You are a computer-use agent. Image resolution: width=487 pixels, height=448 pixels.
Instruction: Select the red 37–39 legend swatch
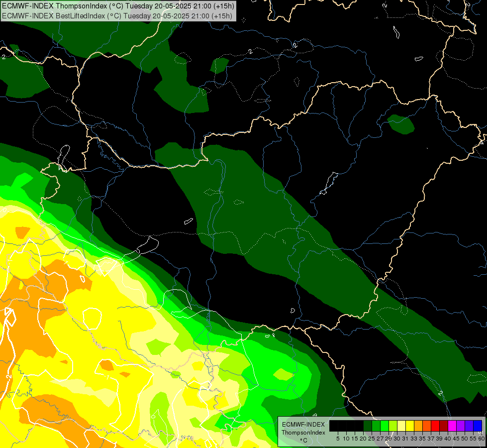coord(435,426)
